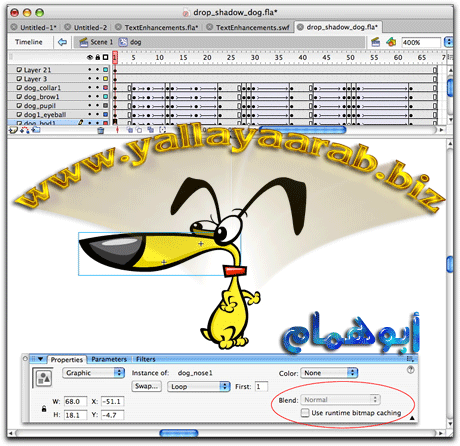460x446 pixels.
Task: Click the Properties tab
Action: point(67,360)
